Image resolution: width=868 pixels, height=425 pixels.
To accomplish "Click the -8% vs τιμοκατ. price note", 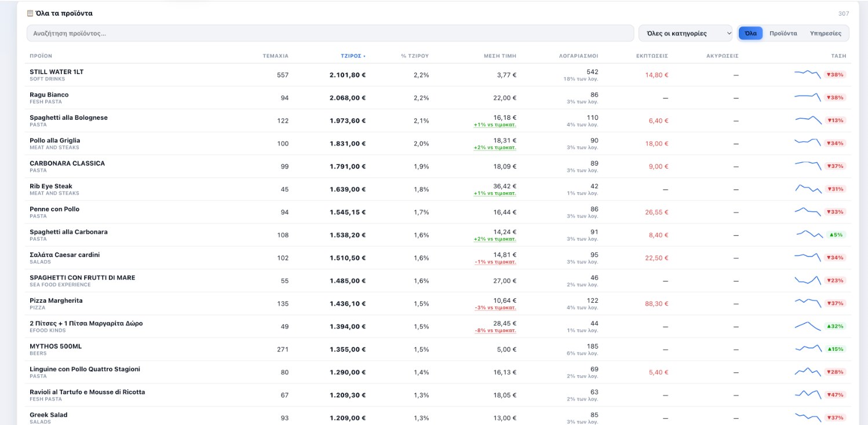I will point(495,331).
